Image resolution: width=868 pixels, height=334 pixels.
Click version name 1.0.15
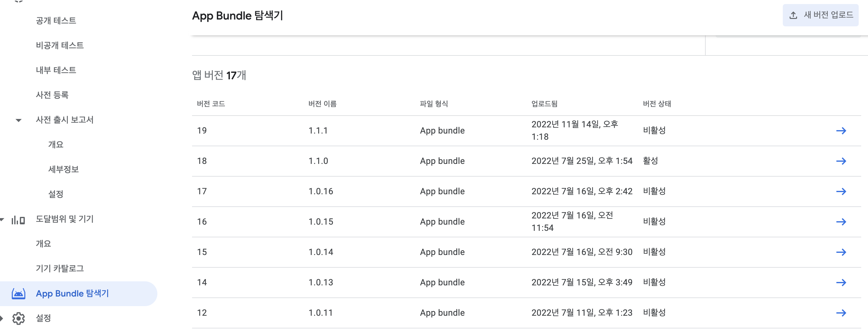point(321,222)
